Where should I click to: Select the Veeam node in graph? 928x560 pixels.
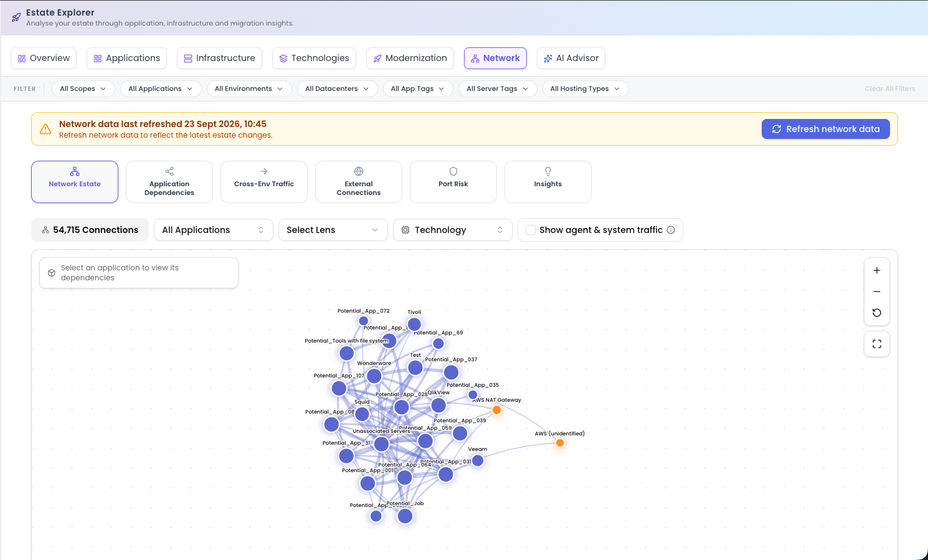[x=478, y=460]
